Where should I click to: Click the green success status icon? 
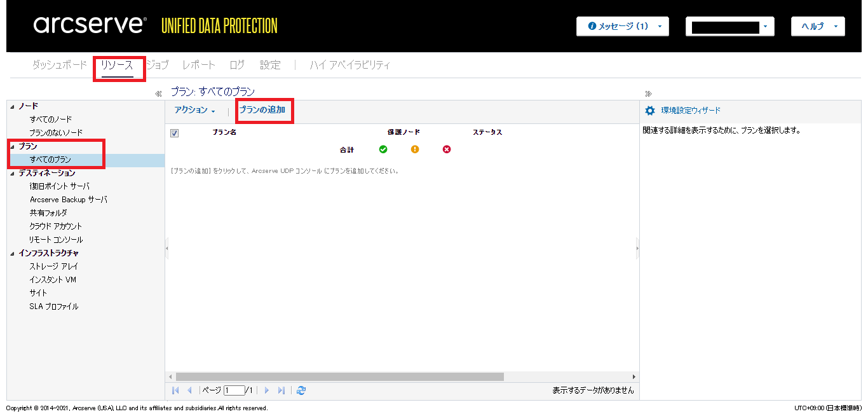click(x=383, y=149)
